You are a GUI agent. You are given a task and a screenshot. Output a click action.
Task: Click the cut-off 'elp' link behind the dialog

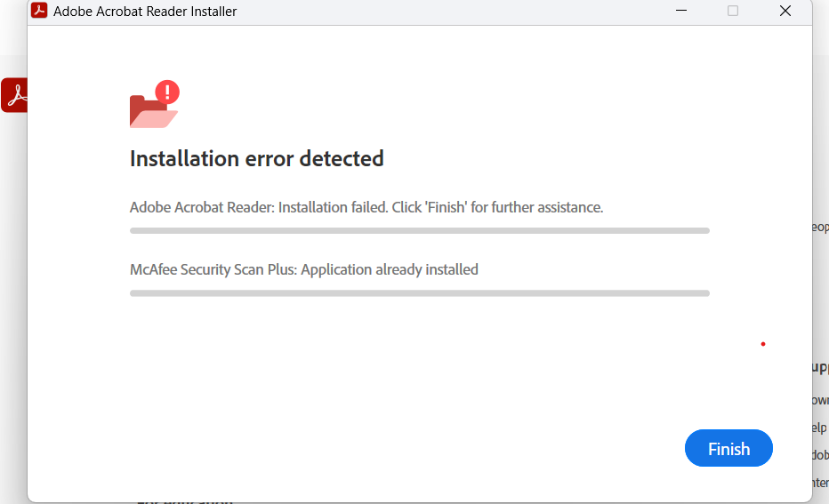pyautogui.click(x=820, y=428)
